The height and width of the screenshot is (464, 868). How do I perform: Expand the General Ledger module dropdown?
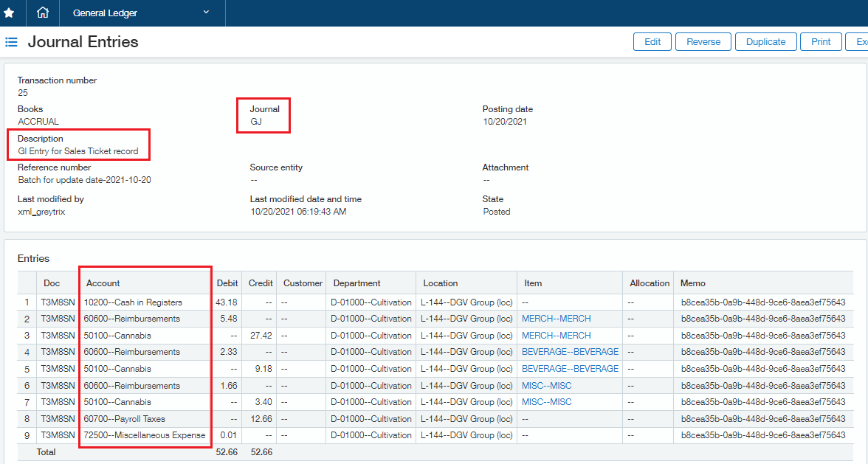point(206,13)
